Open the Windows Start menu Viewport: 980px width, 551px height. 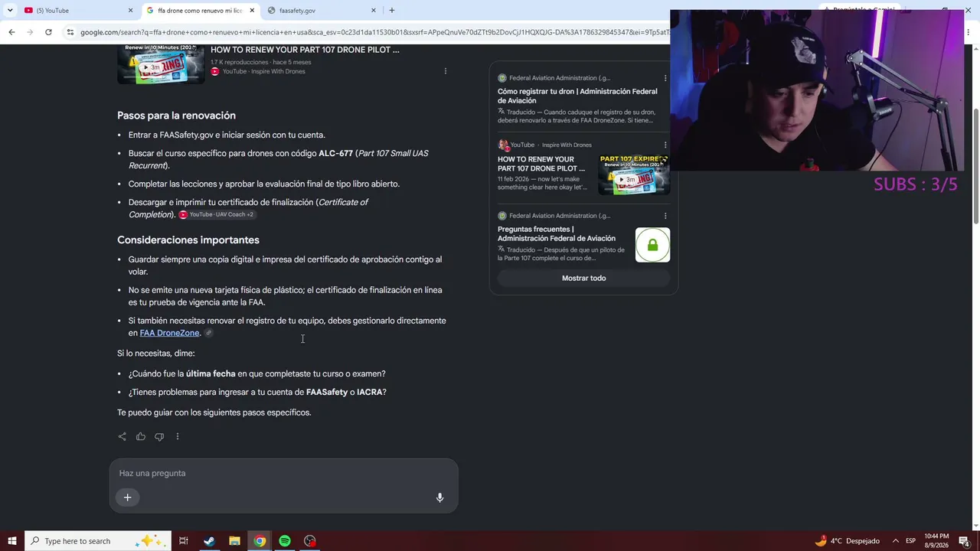point(11,541)
